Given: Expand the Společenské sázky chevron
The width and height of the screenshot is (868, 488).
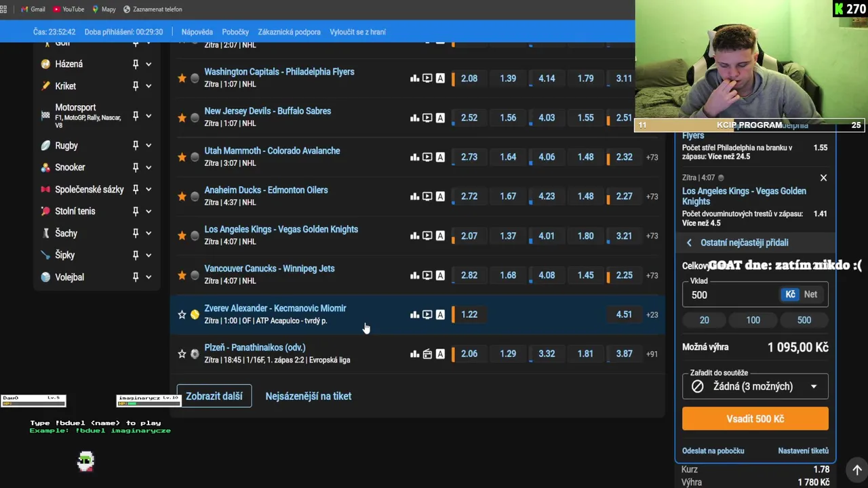Looking at the screenshot, I should tap(149, 189).
